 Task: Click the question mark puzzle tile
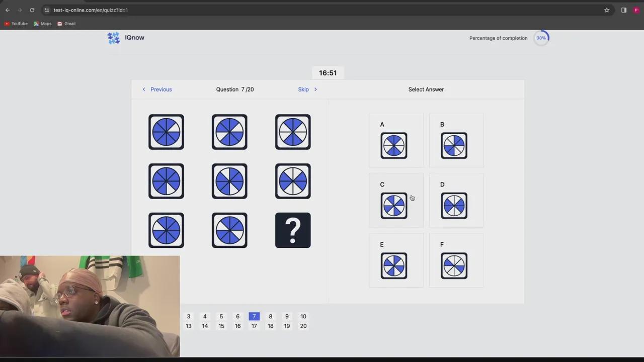coord(293,230)
